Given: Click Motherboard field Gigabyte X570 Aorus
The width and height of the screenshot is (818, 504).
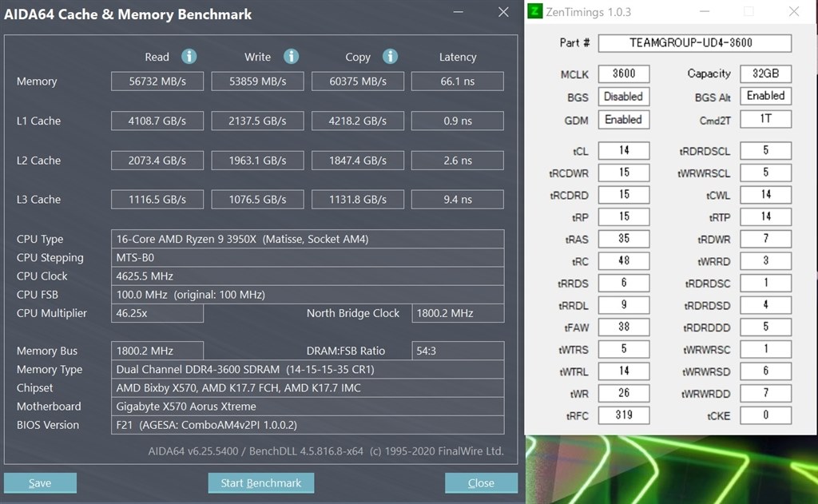Looking at the screenshot, I should 308,407.
